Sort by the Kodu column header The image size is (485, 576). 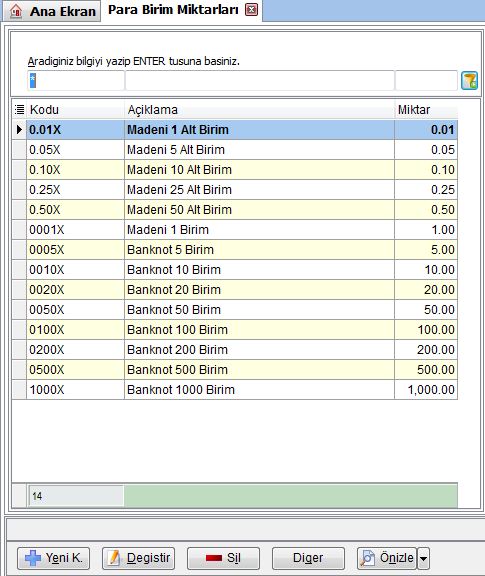(x=75, y=109)
